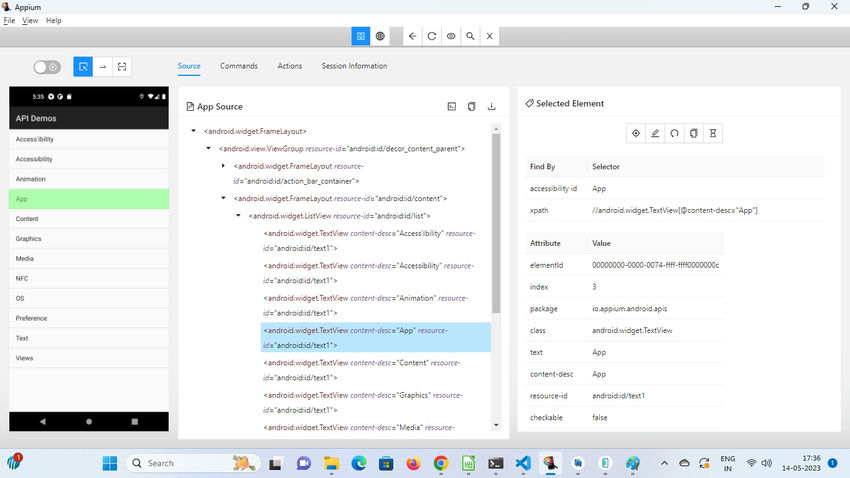
Task: Click Access'ibility in the device screenshot
Action: coord(89,139)
